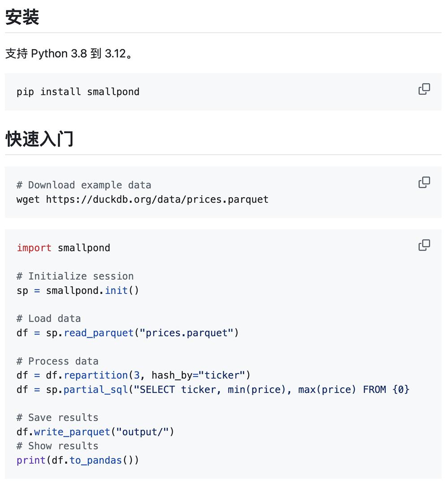Click the 快速入门 section heading
This screenshot has height=483, width=448.
click(39, 139)
